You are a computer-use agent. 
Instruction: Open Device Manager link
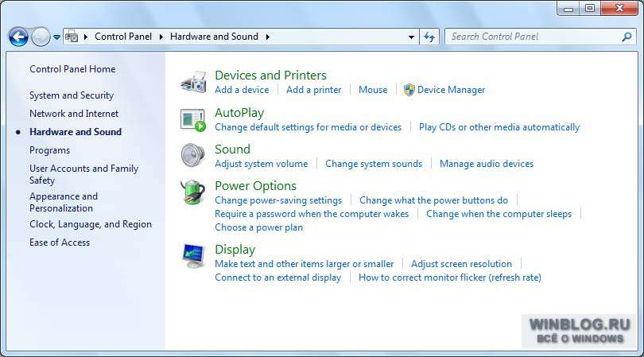[x=451, y=90]
